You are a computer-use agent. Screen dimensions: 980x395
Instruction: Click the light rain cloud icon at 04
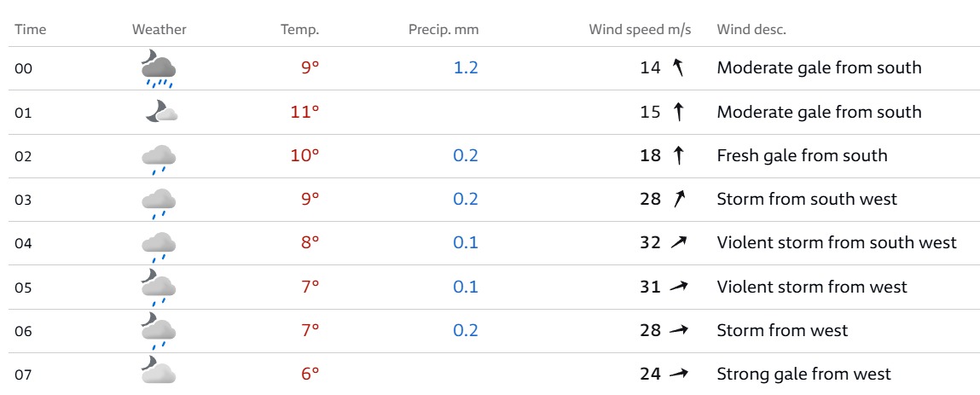[159, 245]
